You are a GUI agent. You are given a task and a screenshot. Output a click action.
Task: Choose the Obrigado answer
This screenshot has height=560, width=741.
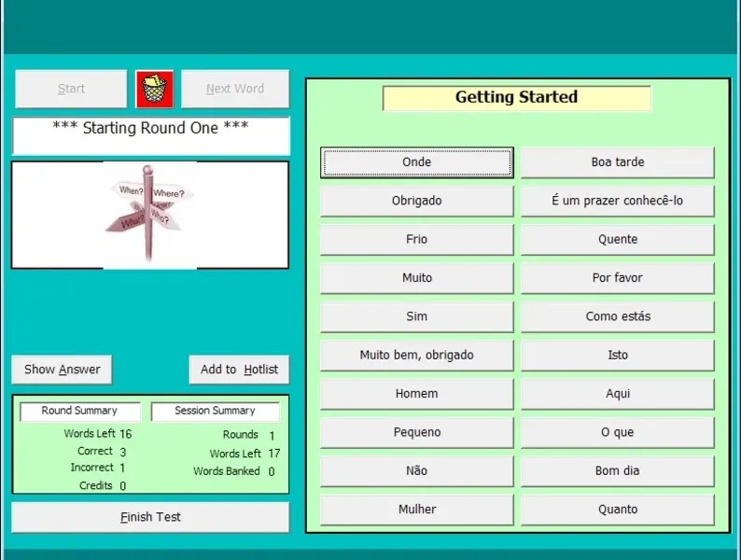coord(417,201)
